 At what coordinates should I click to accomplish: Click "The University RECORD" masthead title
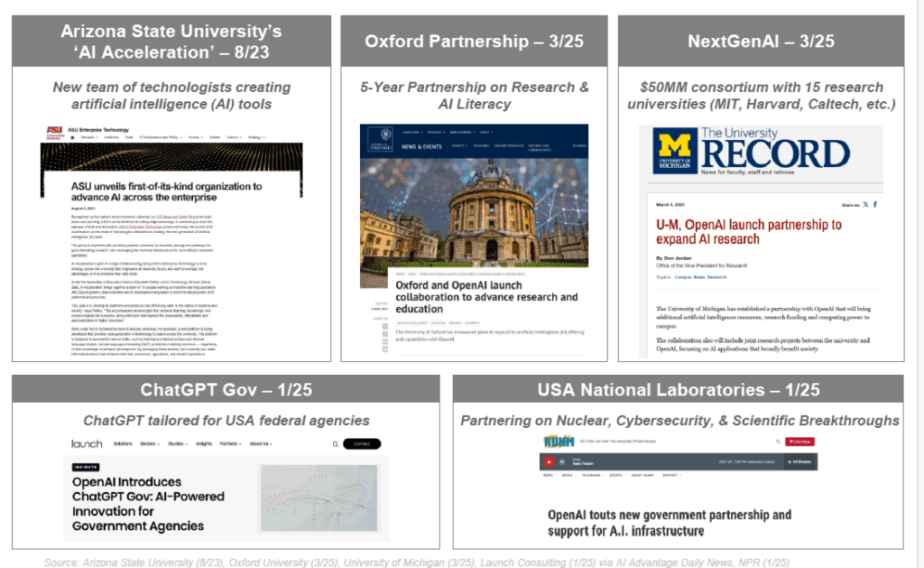tap(775, 148)
